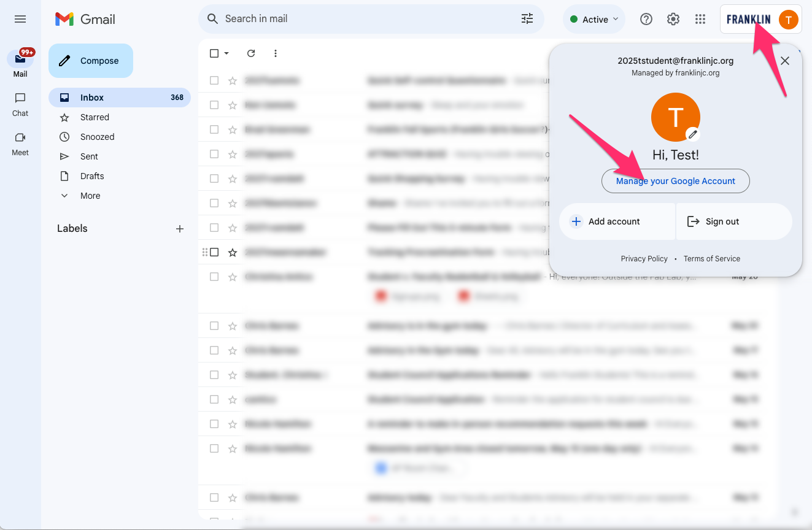The image size is (812, 530).
Task: Click the 2025tstudent@franklinjc.org address
Action: click(675, 61)
